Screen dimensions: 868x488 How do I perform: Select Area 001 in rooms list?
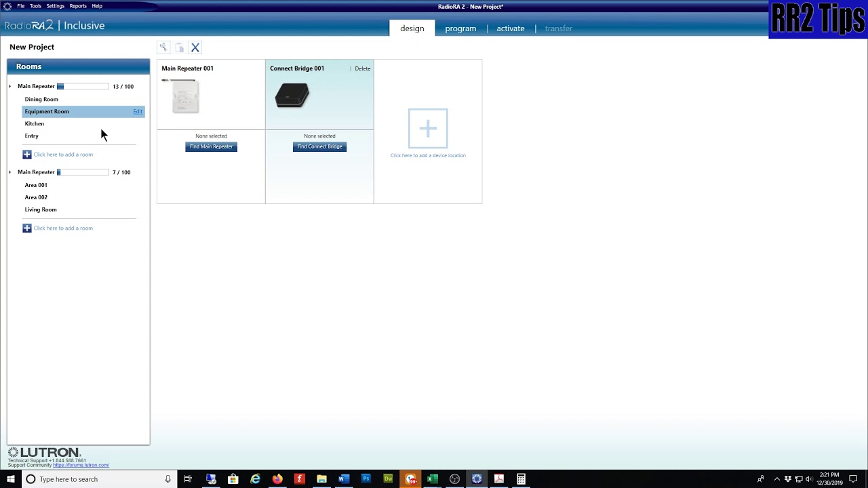pos(36,185)
